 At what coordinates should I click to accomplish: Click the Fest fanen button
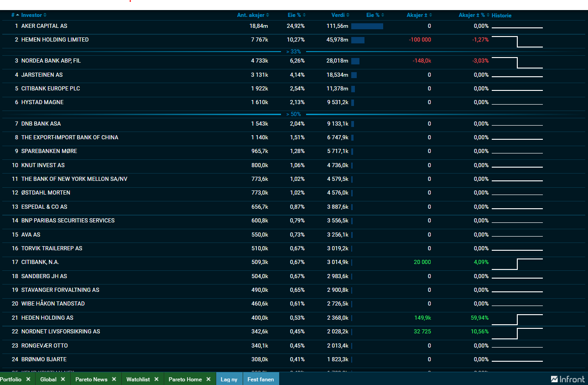pos(260,379)
